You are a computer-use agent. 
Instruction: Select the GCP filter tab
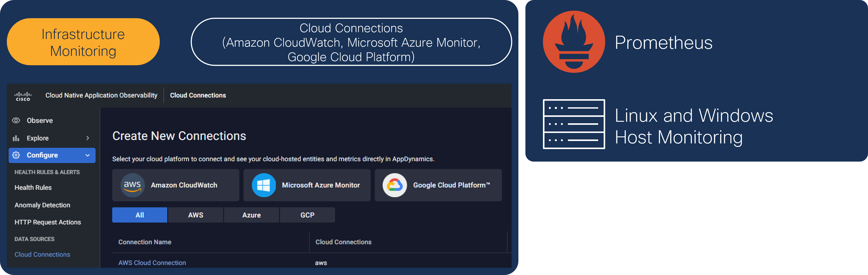(307, 215)
